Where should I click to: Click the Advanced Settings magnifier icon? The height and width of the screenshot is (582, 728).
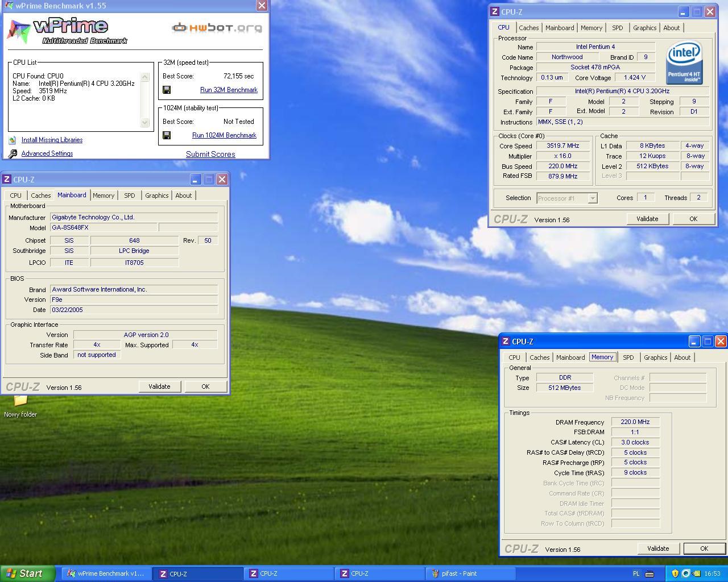pyautogui.click(x=13, y=153)
